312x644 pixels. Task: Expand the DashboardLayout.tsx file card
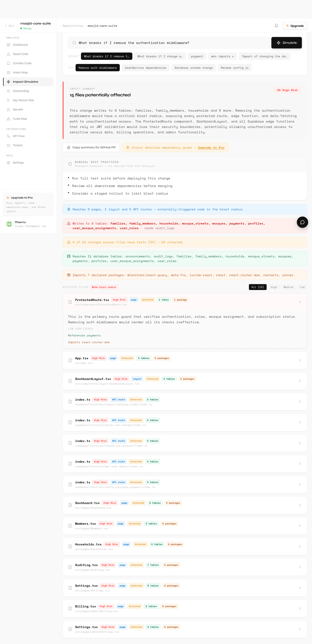300,381
